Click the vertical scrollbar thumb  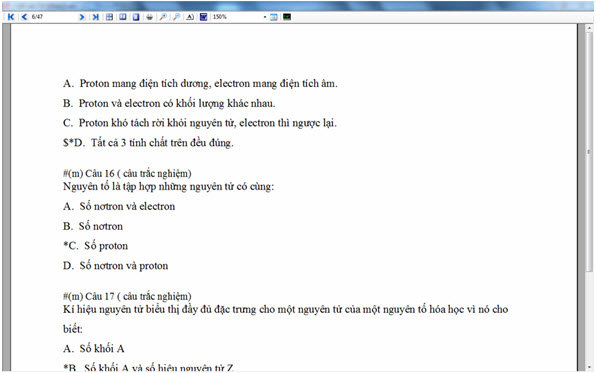tap(589, 151)
